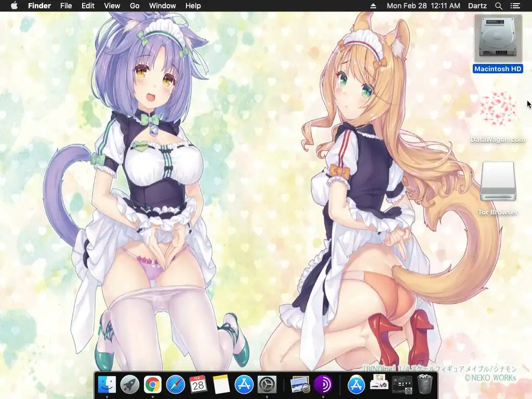Open Preview from the Dock
The width and height of the screenshot is (532, 399).
coord(300,384)
